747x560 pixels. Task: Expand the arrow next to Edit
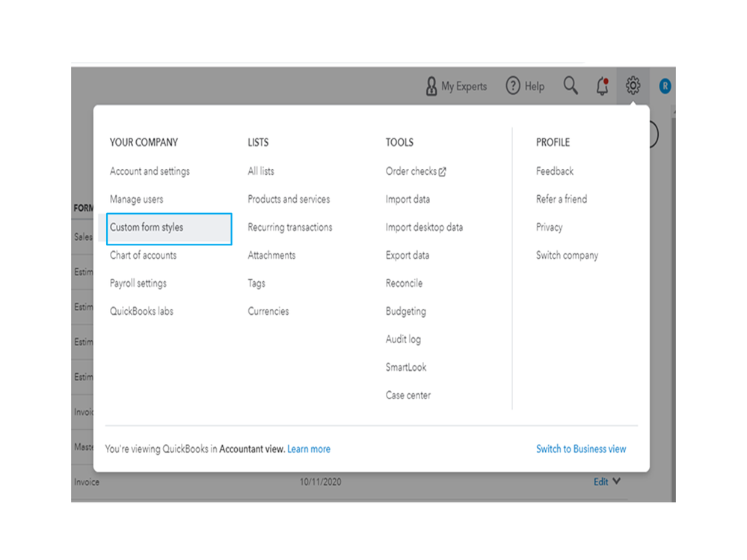[x=616, y=481]
